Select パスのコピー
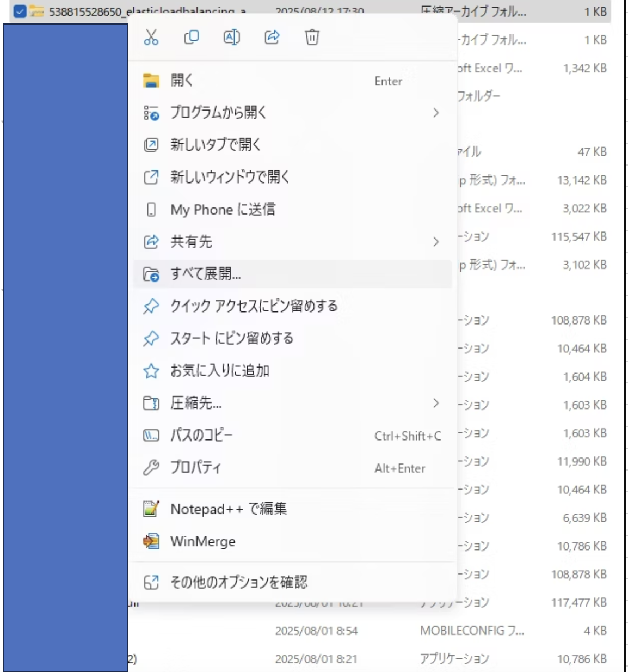This screenshot has height=672, width=628. tap(293, 436)
